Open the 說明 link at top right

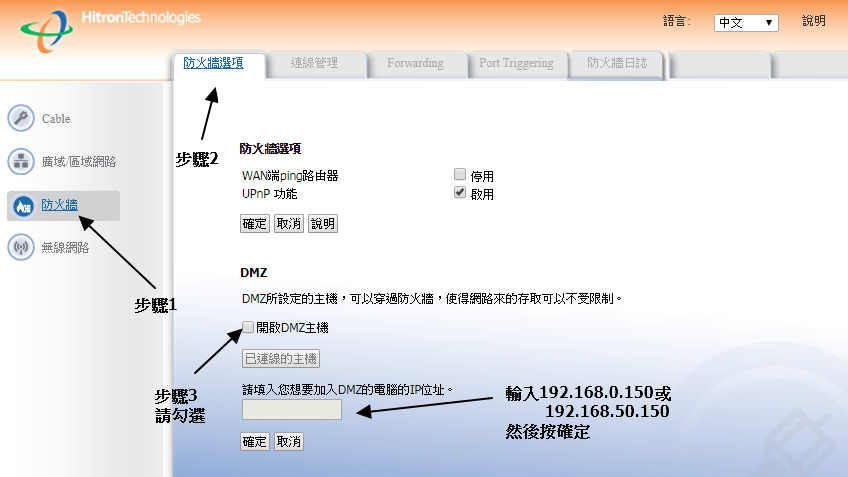pos(814,21)
